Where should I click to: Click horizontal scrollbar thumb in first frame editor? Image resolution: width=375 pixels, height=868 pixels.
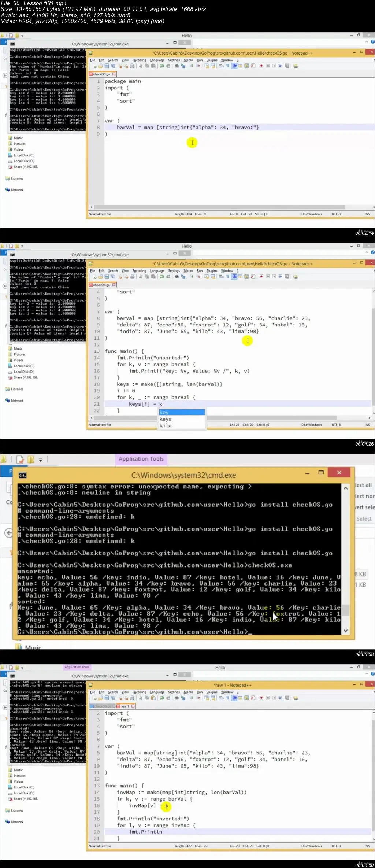point(220,207)
